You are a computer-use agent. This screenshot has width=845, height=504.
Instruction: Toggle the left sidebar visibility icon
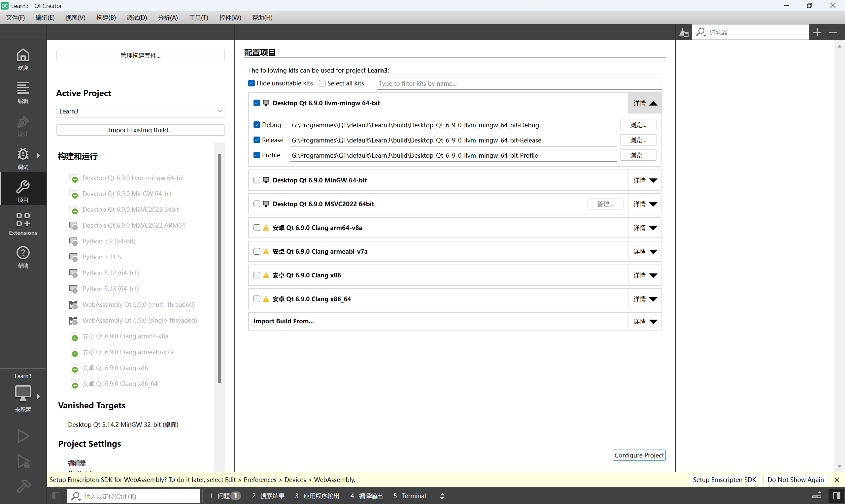[56, 495]
